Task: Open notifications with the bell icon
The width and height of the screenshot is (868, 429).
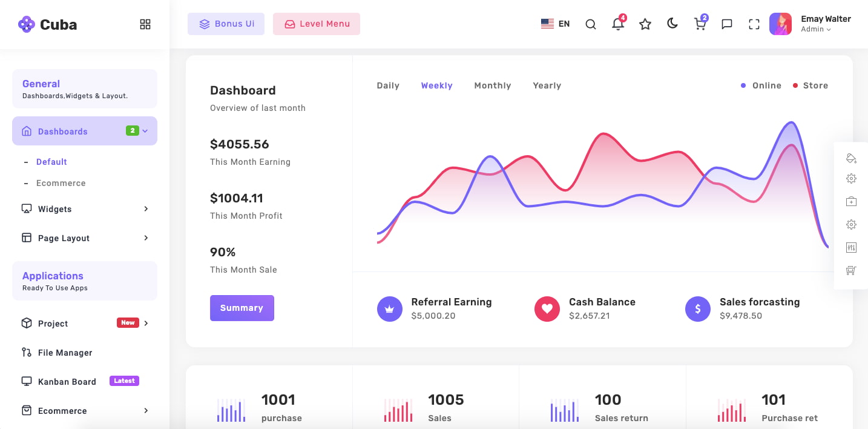Action: pyautogui.click(x=618, y=24)
